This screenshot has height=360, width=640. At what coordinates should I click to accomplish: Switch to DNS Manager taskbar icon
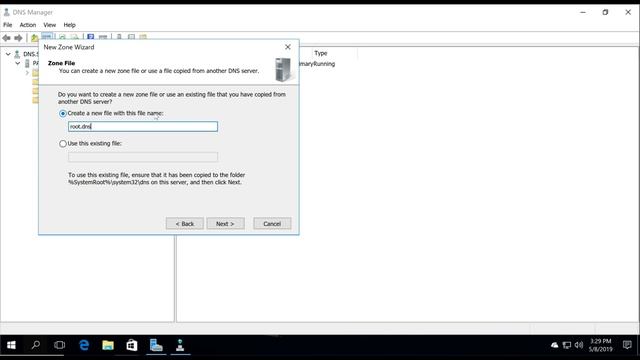180,345
